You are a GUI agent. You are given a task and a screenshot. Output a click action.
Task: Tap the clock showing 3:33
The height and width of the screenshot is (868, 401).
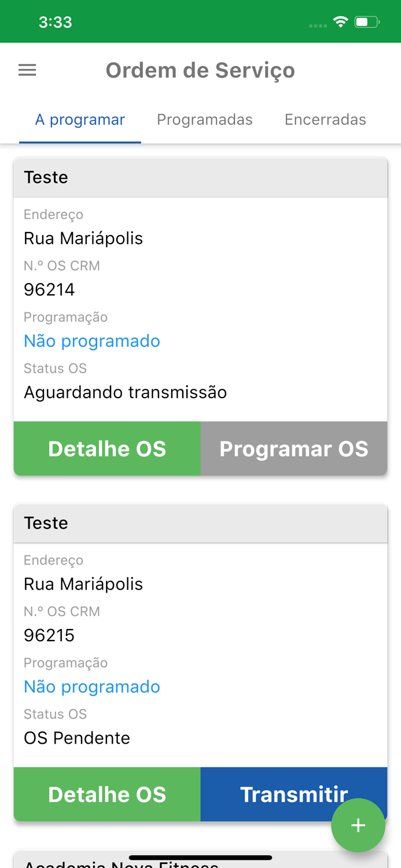[x=56, y=21]
